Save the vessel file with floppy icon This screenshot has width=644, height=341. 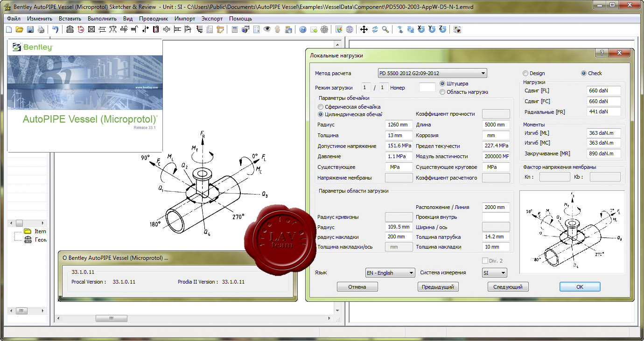click(x=30, y=29)
